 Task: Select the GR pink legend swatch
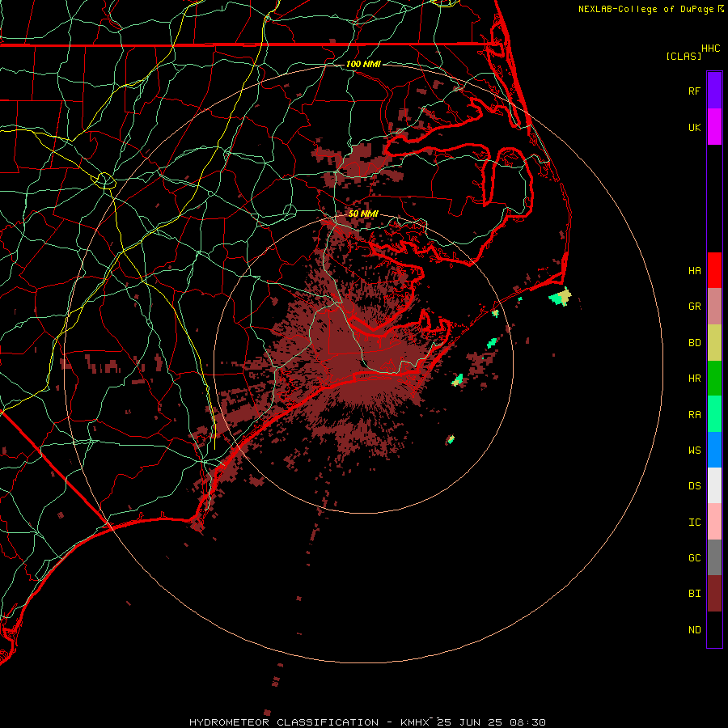(714, 307)
